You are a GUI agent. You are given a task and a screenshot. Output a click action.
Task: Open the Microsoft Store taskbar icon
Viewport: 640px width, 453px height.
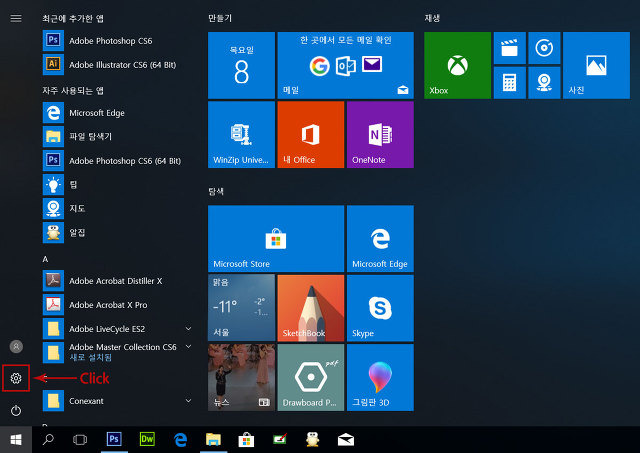(x=247, y=440)
